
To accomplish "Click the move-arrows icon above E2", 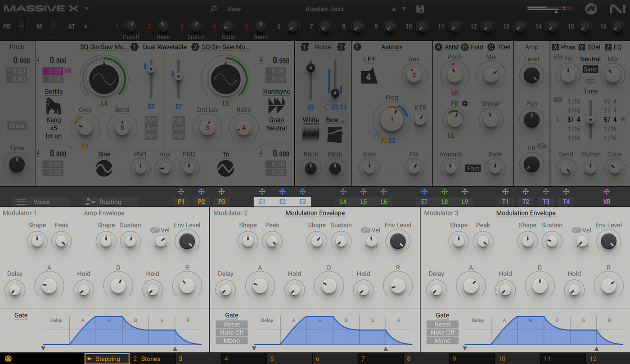I will [x=282, y=192].
